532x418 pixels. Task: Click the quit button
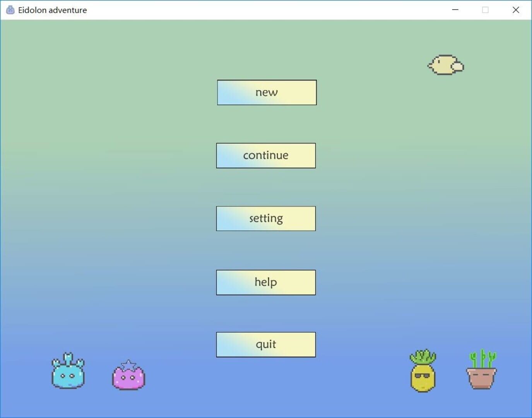[266, 344]
